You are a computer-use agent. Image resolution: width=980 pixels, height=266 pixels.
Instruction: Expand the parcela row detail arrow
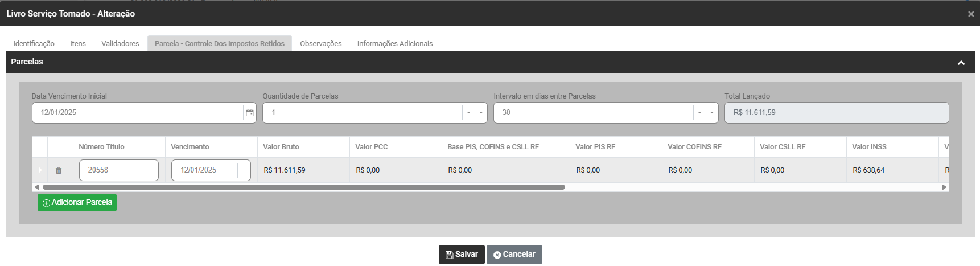click(40, 170)
